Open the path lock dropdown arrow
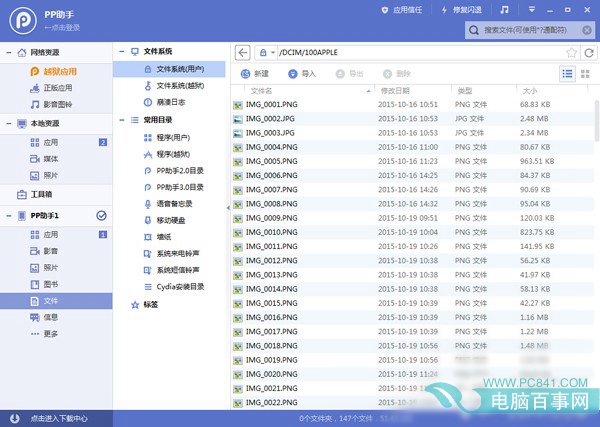This screenshot has width=600, height=427. (x=273, y=52)
